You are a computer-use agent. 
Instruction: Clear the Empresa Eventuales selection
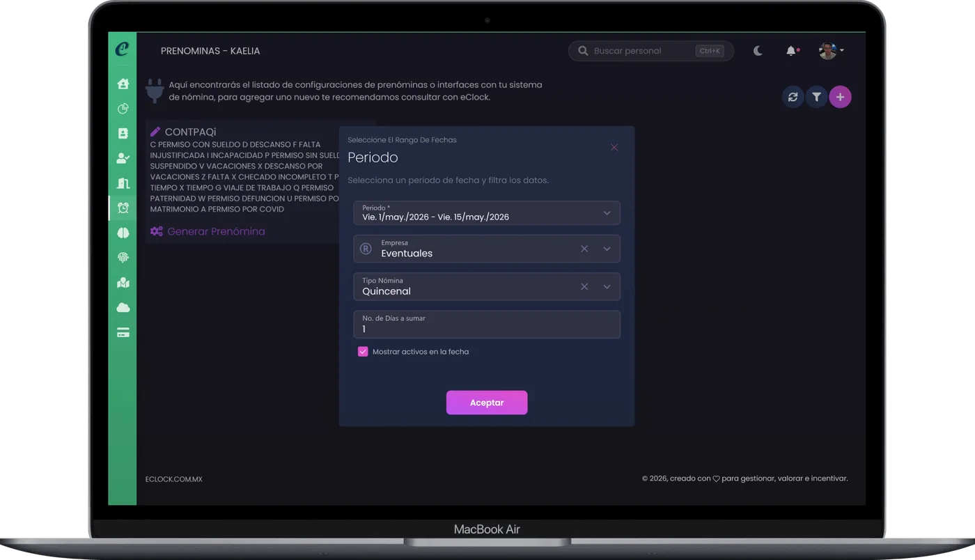click(x=584, y=249)
